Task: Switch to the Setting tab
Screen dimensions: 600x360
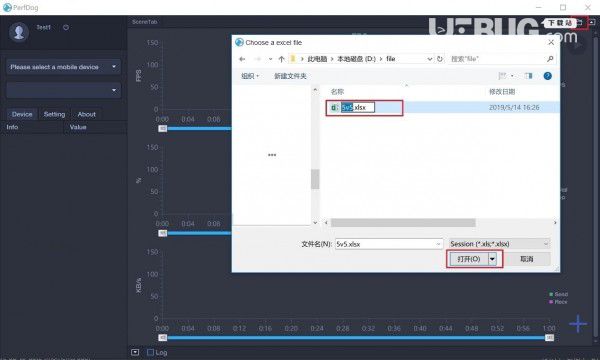Action: pyautogui.click(x=54, y=114)
